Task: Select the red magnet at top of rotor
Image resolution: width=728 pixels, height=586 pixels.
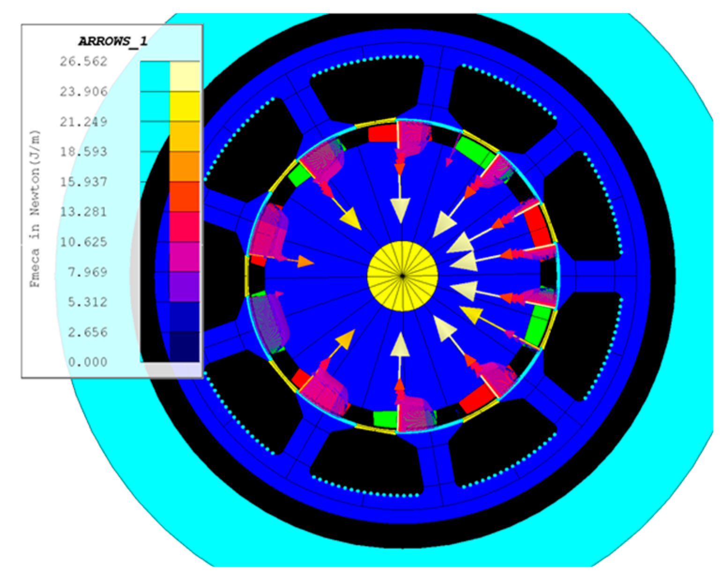Action: [x=382, y=133]
